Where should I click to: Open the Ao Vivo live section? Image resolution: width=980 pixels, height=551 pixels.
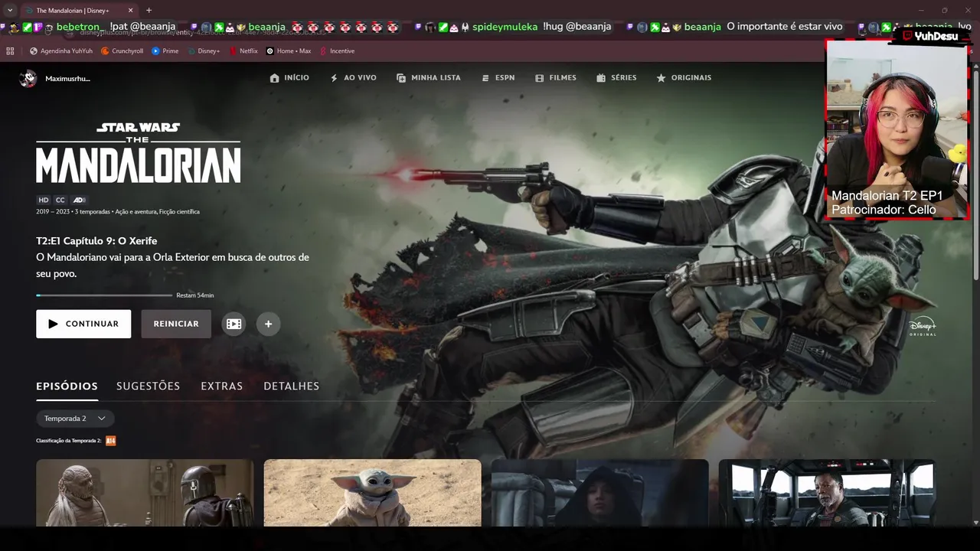[x=353, y=78]
